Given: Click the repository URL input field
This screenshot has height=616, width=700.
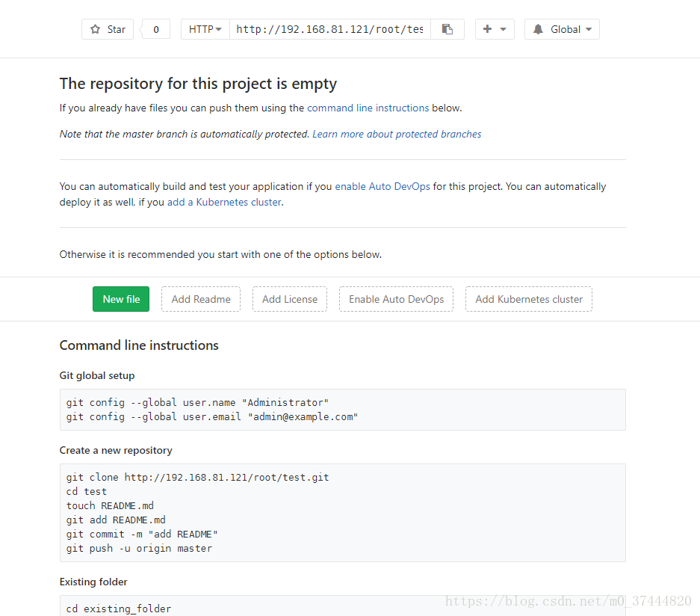Looking at the screenshot, I should (x=330, y=29).
